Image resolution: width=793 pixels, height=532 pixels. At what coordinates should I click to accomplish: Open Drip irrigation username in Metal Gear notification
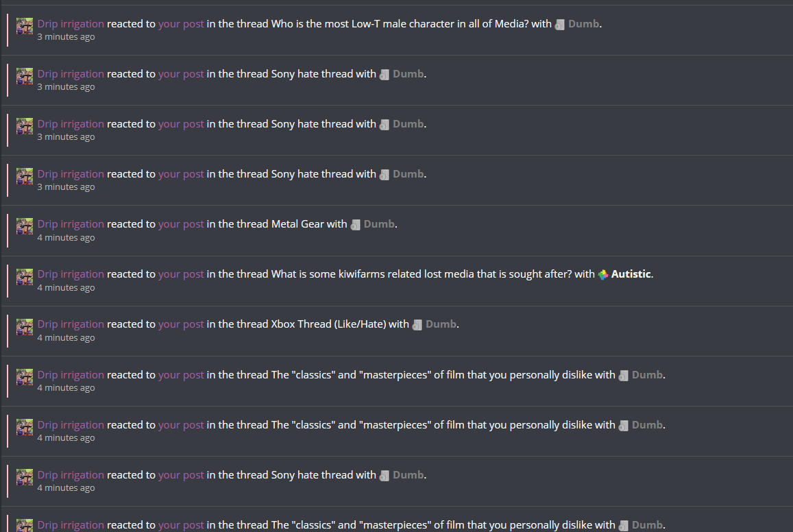[x=71, y=224]
